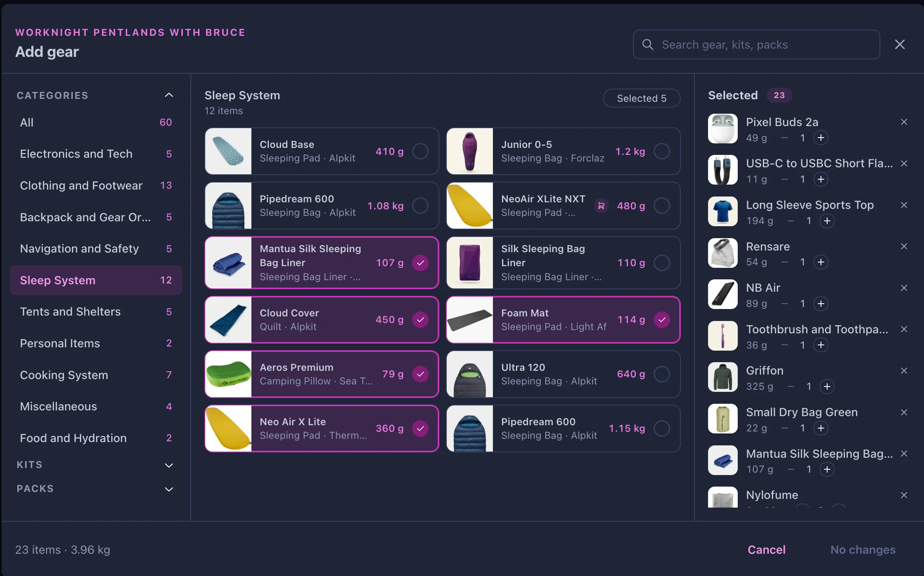Open Electronics and Tech category
This screenshot has width=924, height=576.
96,154
